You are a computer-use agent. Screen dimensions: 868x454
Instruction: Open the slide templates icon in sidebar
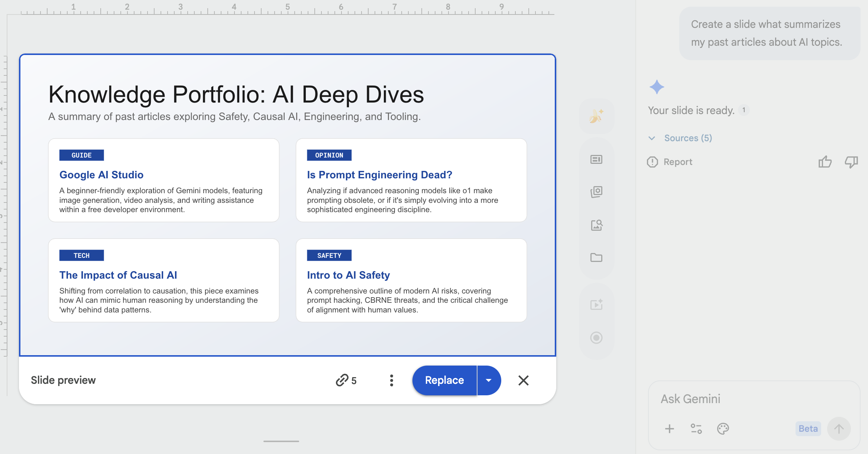596,160
